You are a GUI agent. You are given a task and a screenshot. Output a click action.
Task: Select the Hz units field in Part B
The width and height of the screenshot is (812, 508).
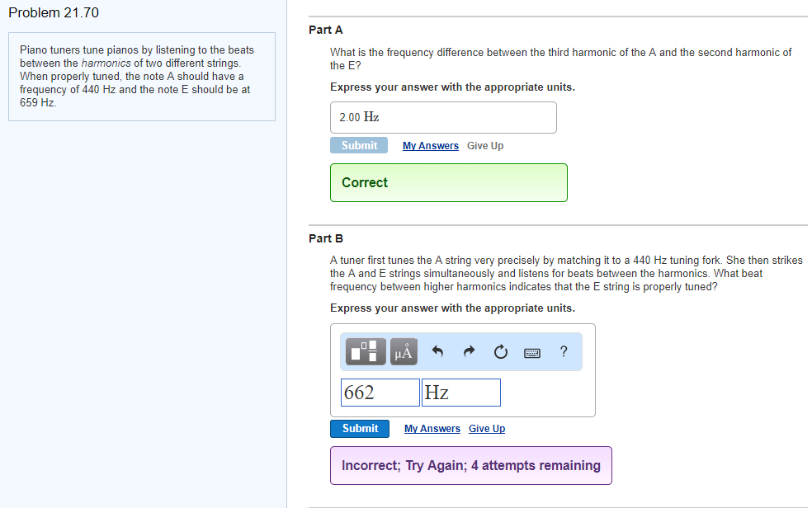(460, 392)
